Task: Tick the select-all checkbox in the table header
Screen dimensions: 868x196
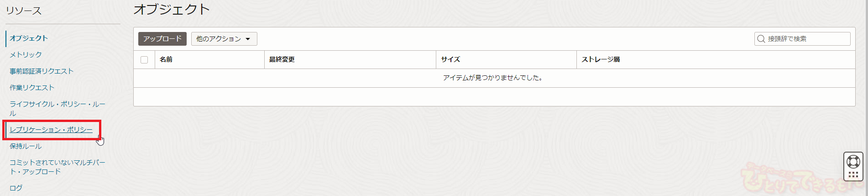Action: (144, 60)
